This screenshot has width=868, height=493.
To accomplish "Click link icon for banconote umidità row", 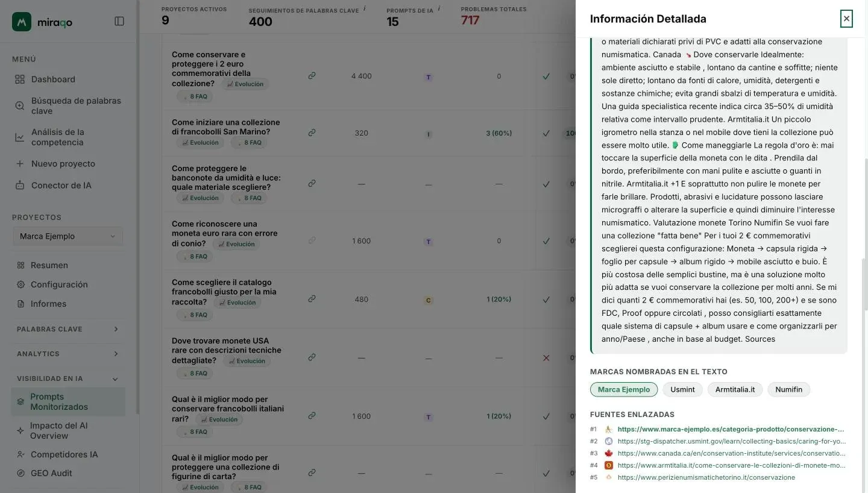I will point(312,183).
